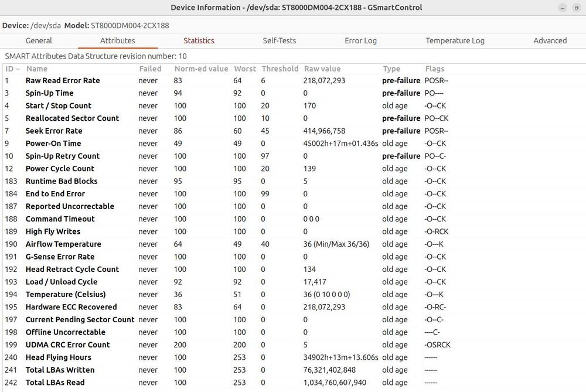The image size is (586, 392).
Task: Minimize the GSmartControl window
Action: coord(563,8)
